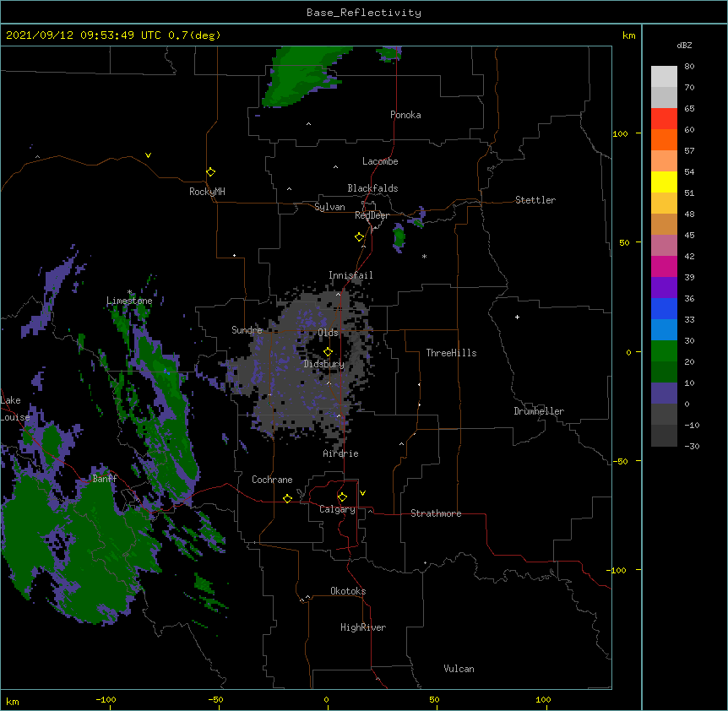The height and width of the screenshot is (711, 728).
Task: Click the km label at top right
Action: [x=628, y=35]
